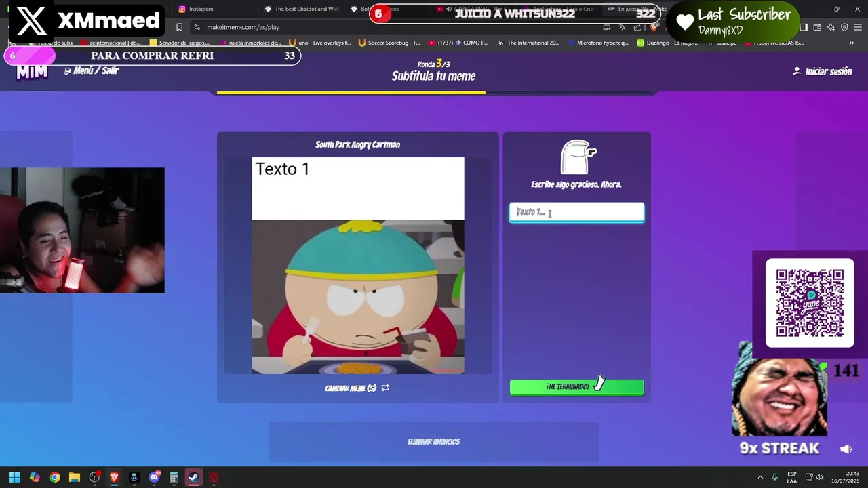Open the volume control in system tray
Image resolution: width=868 pixels, height=488 pixels.
[819, 477]
